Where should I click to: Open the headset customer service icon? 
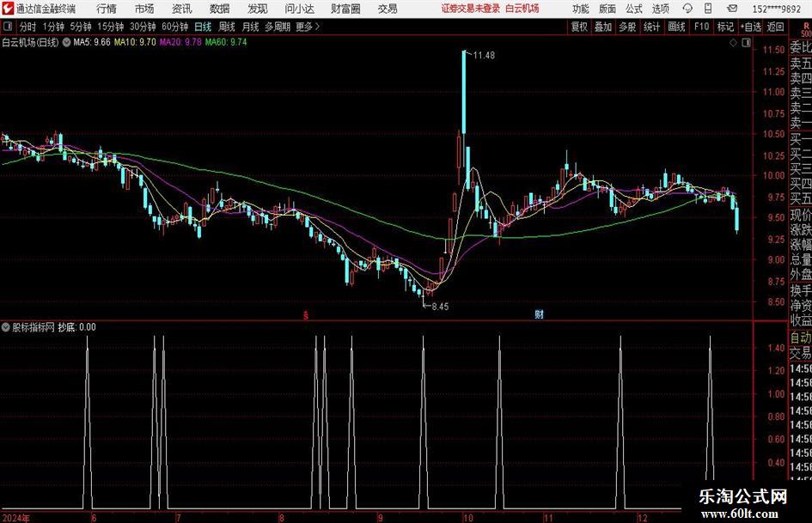pos(687,9)
